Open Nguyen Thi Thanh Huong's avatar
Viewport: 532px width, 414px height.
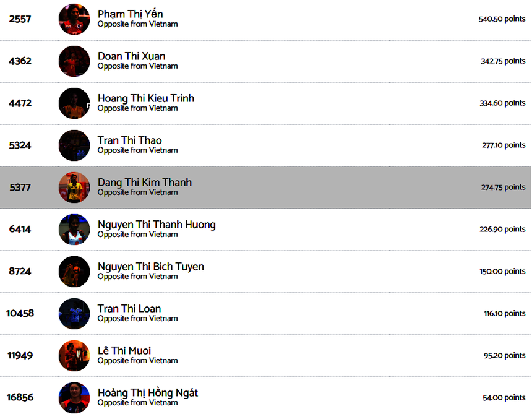pyautogui.click(x=74, y=230)
